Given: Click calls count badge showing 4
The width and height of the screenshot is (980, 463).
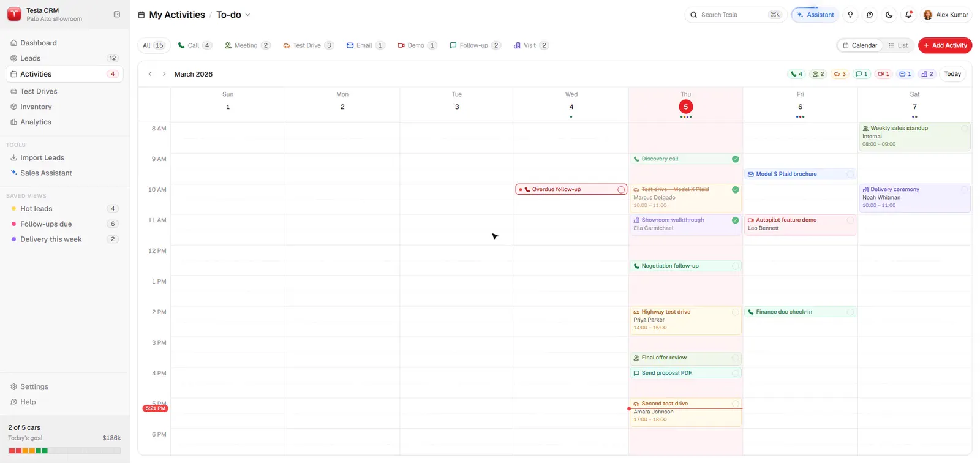Looking at the screenshot, I should coord(796,74).
